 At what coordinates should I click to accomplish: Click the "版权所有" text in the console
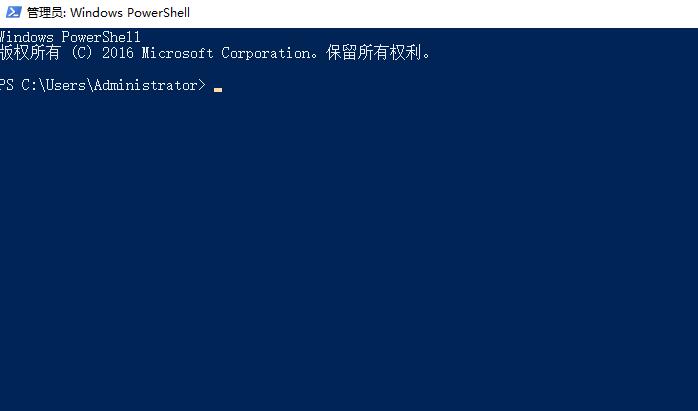(30, 53)
